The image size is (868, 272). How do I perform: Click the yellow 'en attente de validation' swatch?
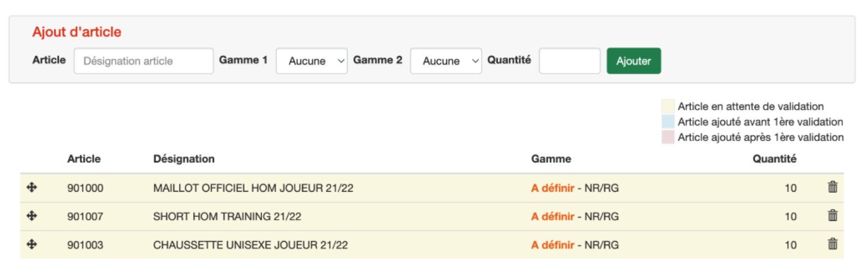668,106
